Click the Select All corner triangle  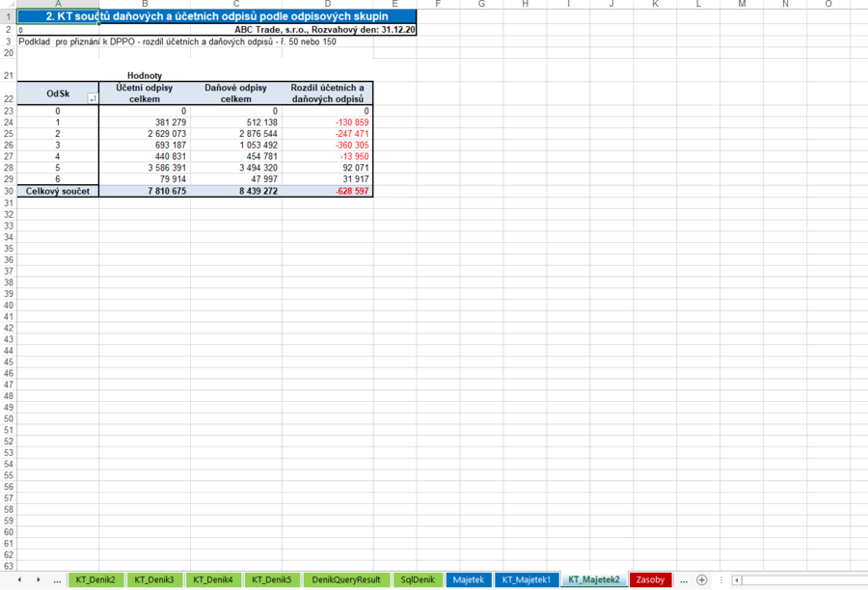point(8,5)
